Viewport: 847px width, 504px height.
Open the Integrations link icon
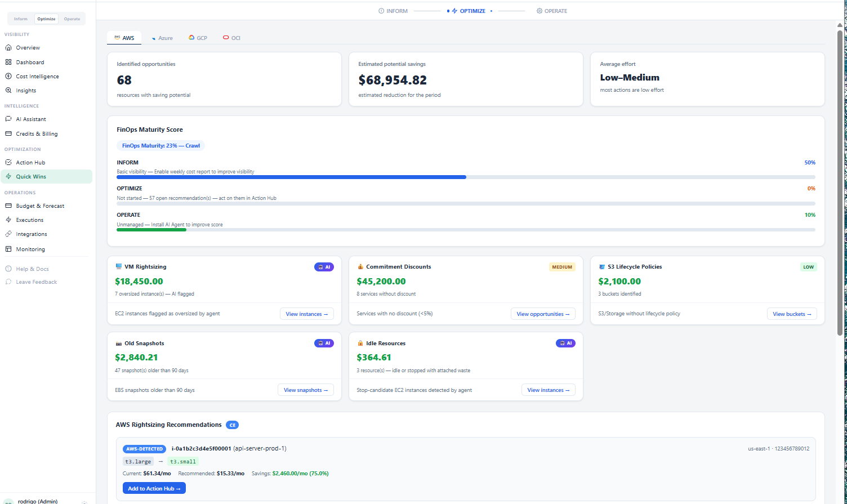(8, 234)
